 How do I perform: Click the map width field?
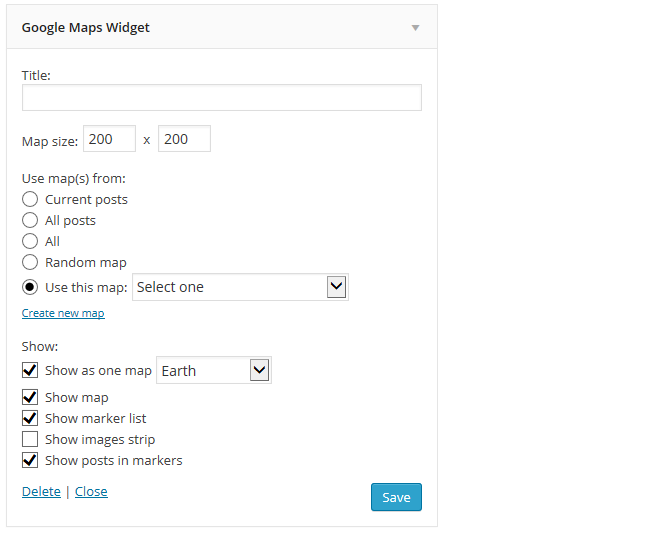[109, 139]
